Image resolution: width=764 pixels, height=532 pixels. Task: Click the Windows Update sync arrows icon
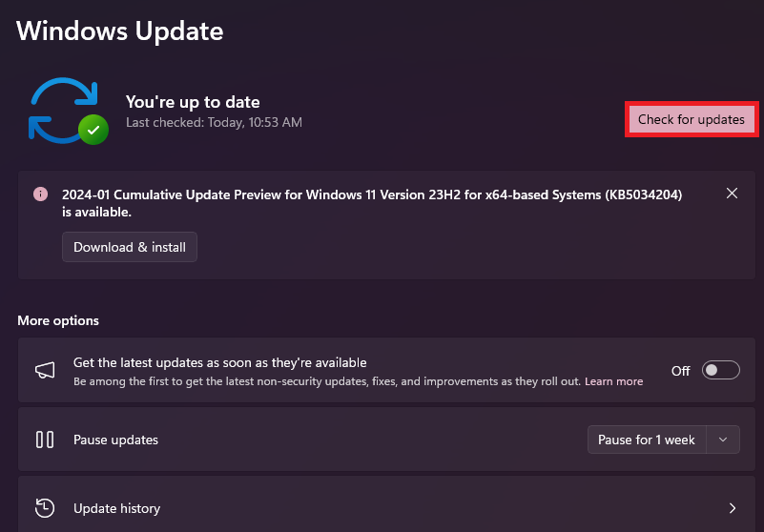[63, 110]
